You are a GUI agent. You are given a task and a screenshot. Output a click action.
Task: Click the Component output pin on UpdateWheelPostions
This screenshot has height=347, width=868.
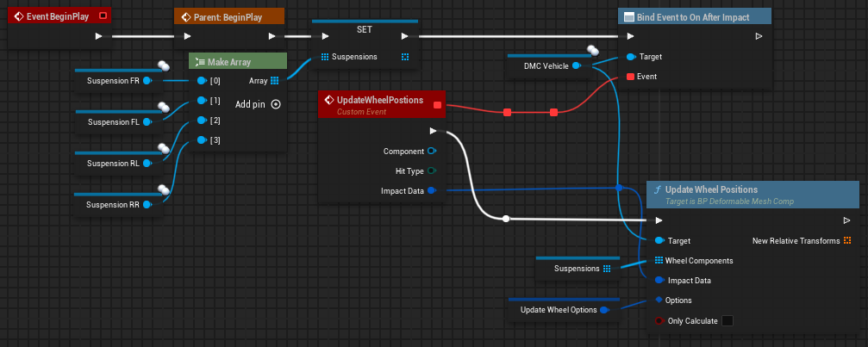coord(431,151)
